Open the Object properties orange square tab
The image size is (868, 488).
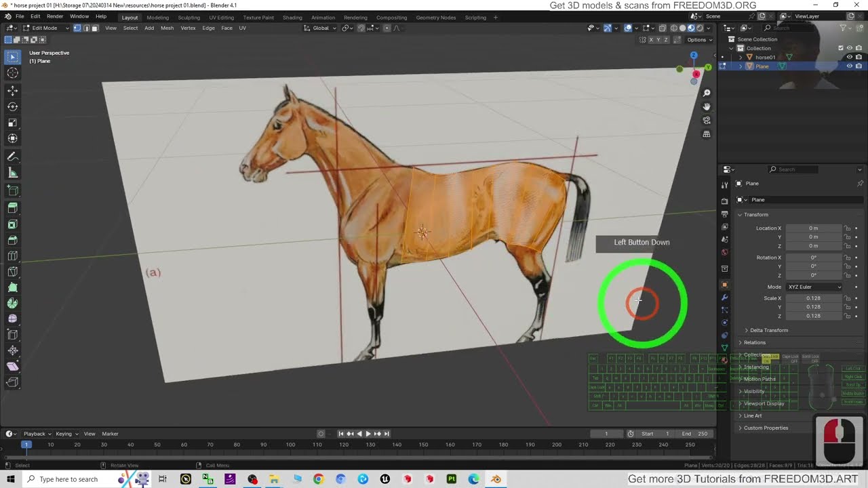pyautogui.click(x=724, y=285)
